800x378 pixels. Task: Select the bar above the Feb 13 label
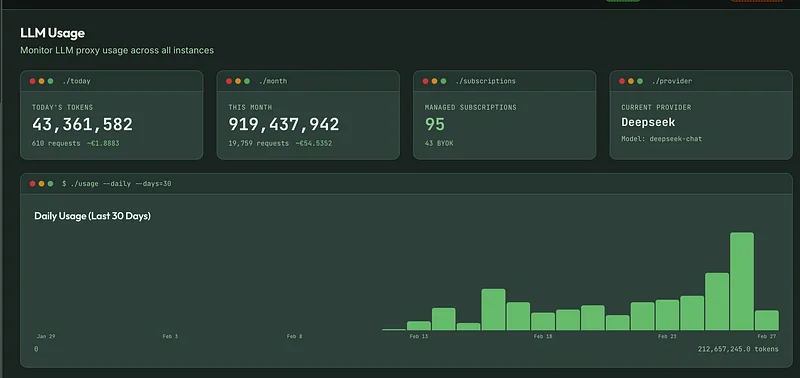click(x=419, y=326)
